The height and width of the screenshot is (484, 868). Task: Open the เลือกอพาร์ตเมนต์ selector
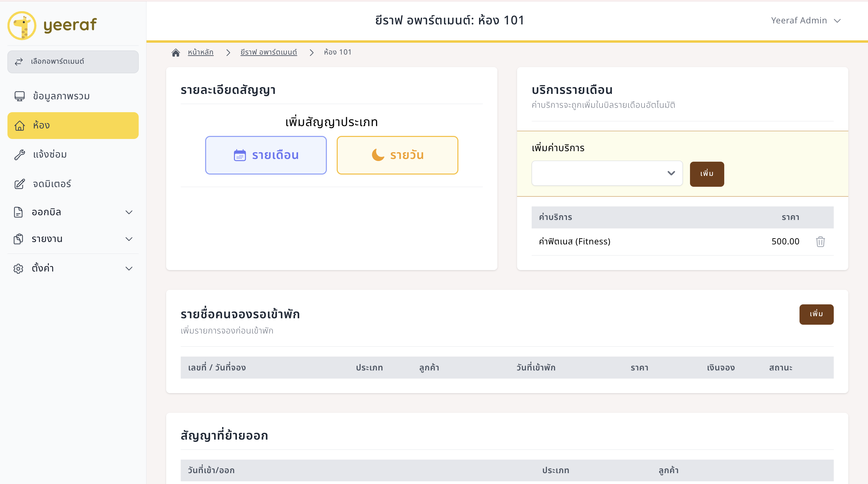pos(73,62)
